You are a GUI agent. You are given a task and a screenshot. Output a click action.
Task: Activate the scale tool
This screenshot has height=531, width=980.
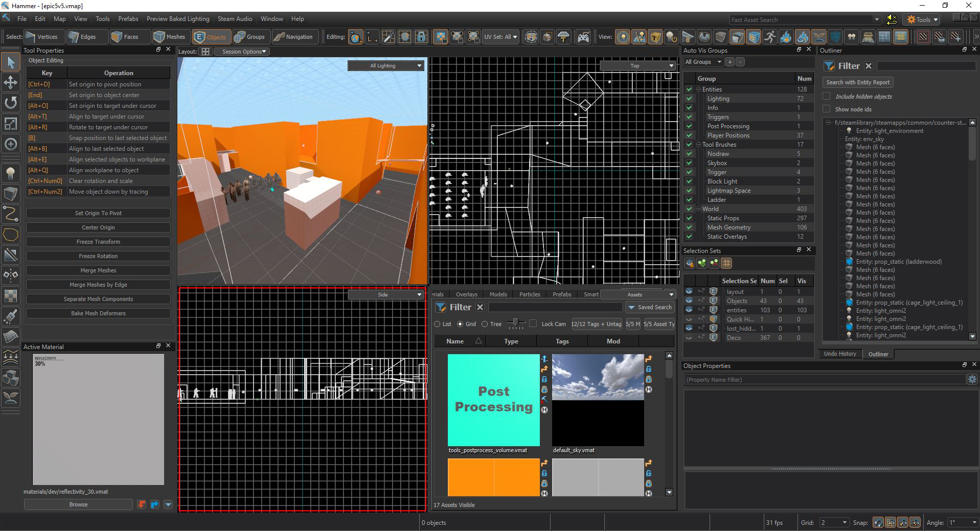pyautogui.click(x=11, y=124)
